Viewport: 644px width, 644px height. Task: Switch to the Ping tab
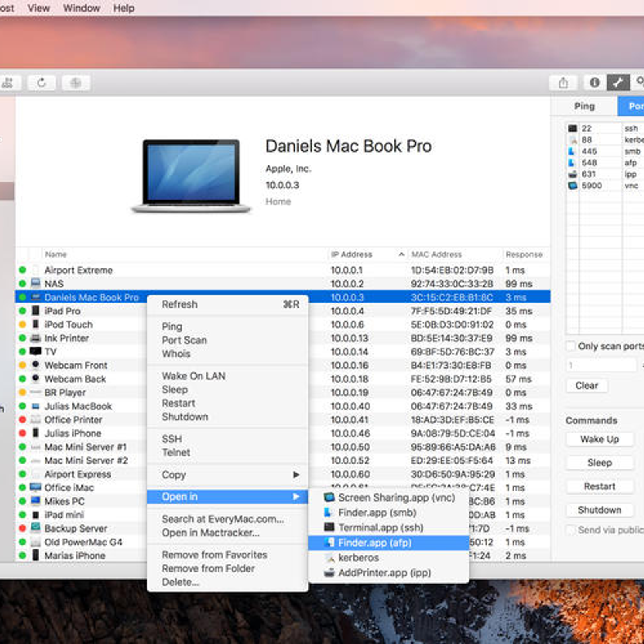tap(584, 106)
